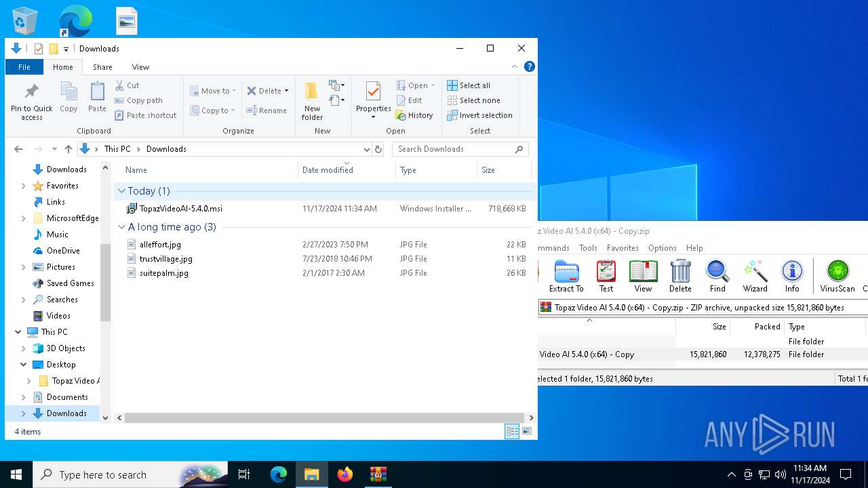The width and height of the screenshot is (868, 488).
Task: Switch to details list view
Action: pyautogui.click(x=512, y=431)
